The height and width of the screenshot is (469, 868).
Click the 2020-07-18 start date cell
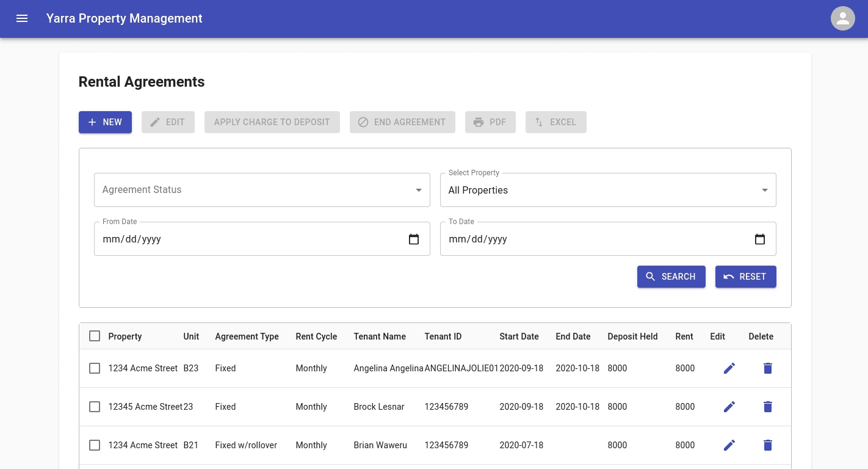(521, 445)
